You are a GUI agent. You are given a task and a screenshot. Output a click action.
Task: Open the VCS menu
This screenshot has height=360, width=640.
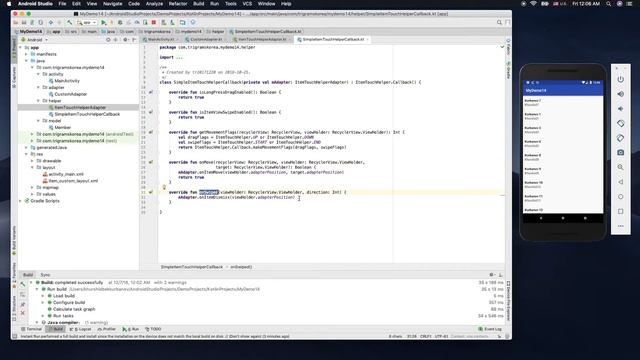pyautogui.click(x=247, y=4)
